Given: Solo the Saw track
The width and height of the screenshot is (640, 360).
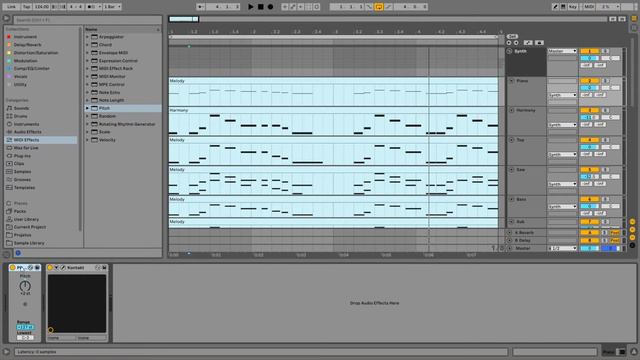Looking at the screenshot, I should point(605,169).
